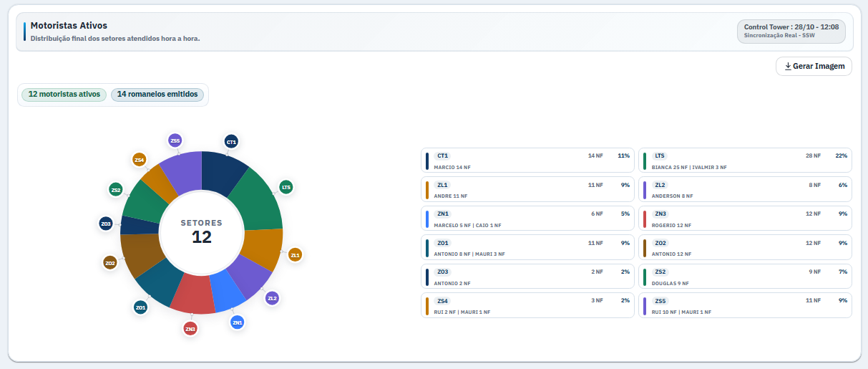Viewport: 868px width, 369px height.
Task: Click 'MARCELO 5 NF | CAIO 1 NF' text
Action: point(468,225)
